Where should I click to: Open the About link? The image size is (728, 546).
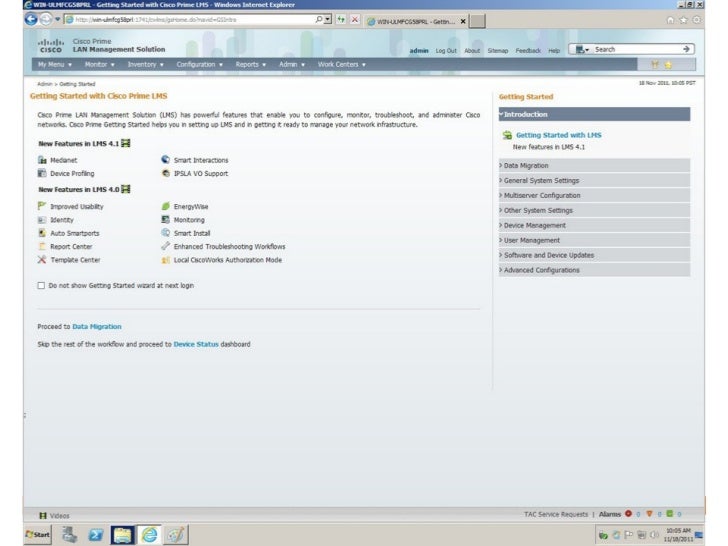tap(472, 51)
